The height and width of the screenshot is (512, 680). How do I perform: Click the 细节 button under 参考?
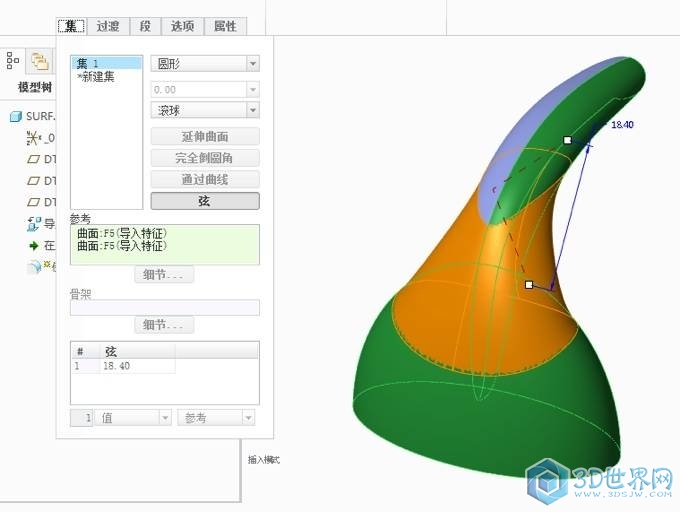tap(164, 274)
